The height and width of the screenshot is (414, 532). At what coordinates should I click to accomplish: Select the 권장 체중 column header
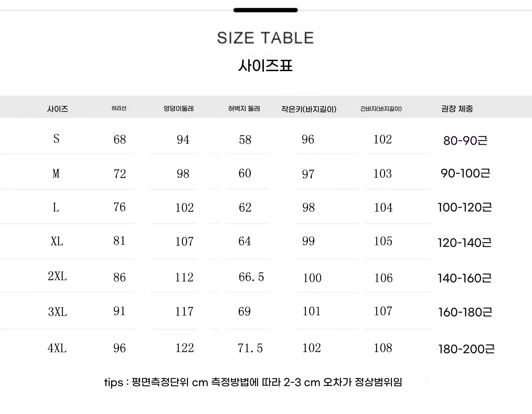point(457,109)
